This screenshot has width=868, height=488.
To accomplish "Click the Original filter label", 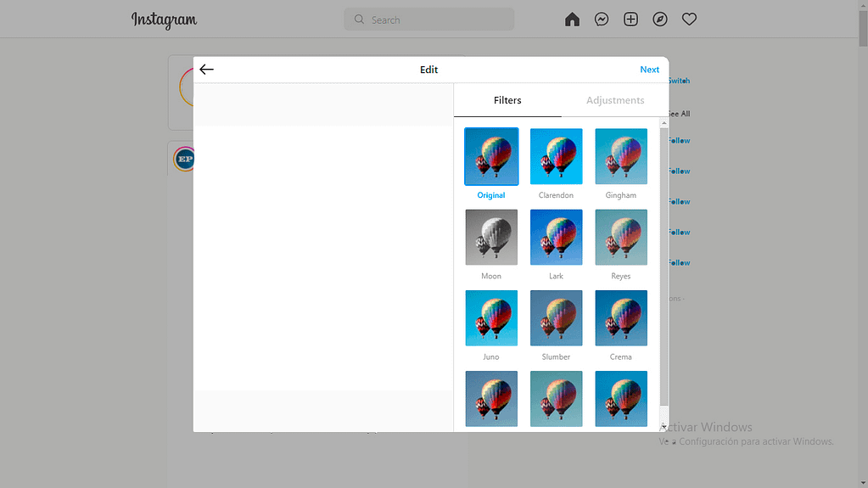I will coord(491,195).
